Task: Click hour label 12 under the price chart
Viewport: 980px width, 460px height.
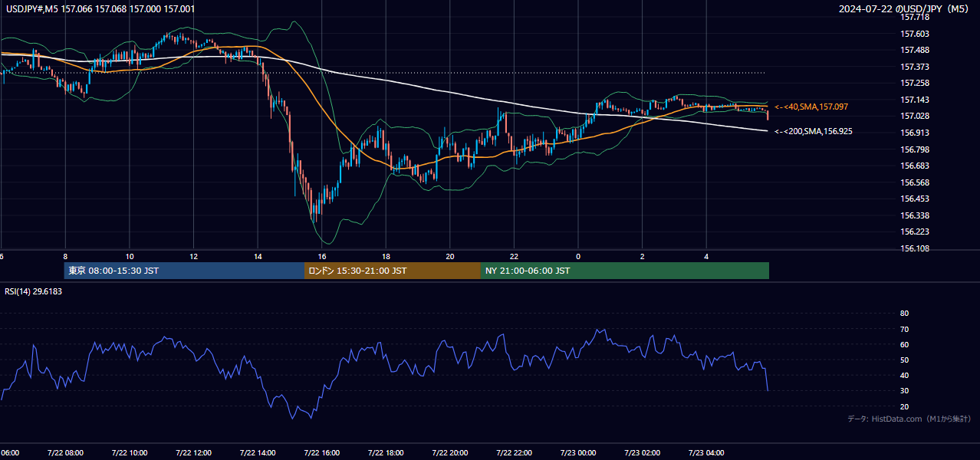Action: click(193, 256)
